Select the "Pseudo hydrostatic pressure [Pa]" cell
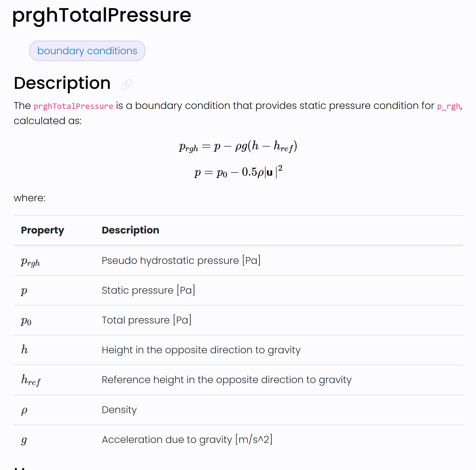The width and height of the screenshot is (476, 470). (181, 260)
